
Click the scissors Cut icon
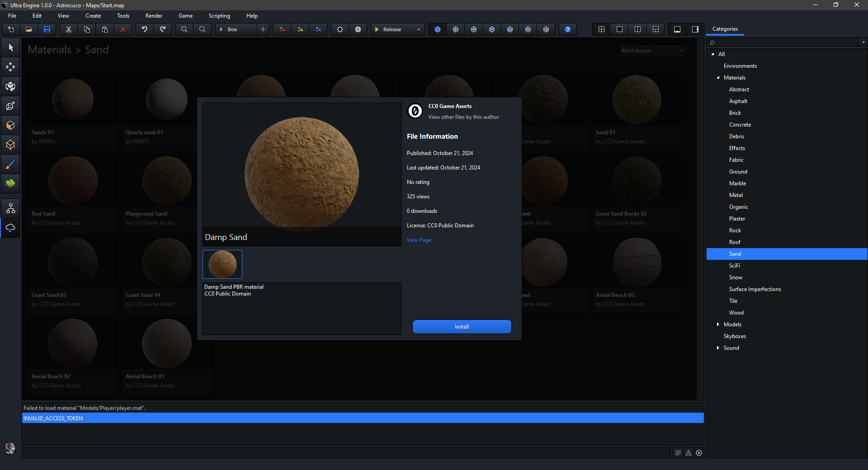[x=69, y=29]
